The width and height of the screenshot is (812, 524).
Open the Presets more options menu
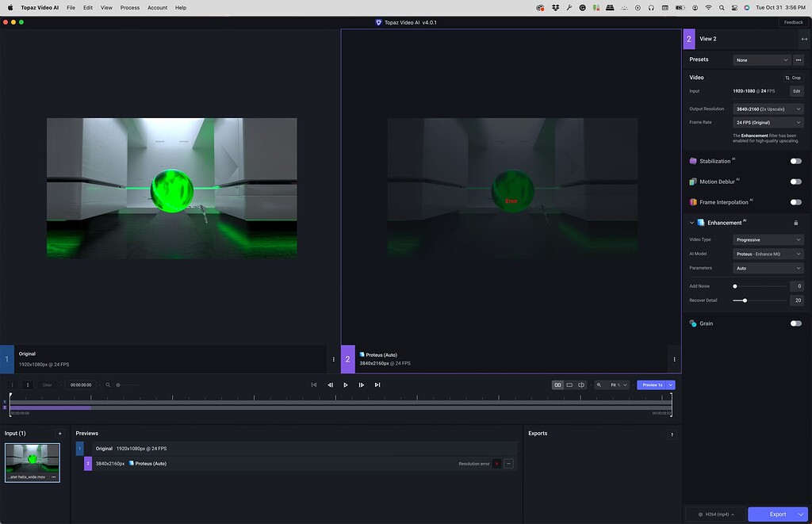click(799, 60)
